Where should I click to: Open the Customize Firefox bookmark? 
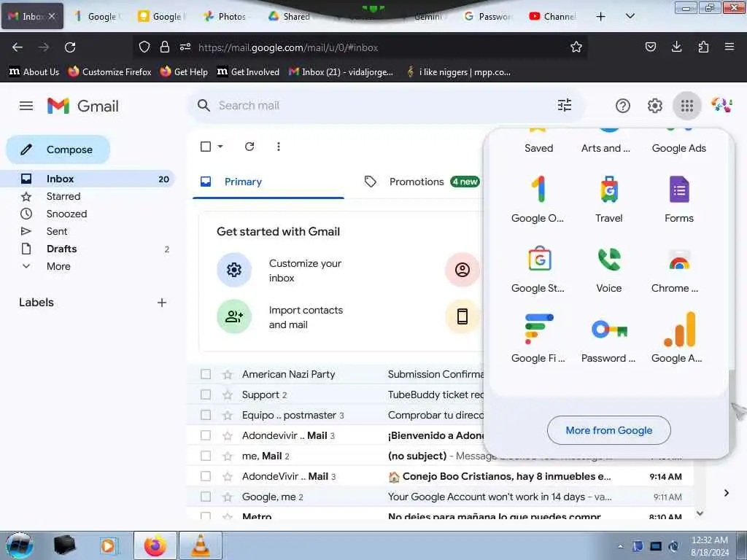[x=109, y=72]
